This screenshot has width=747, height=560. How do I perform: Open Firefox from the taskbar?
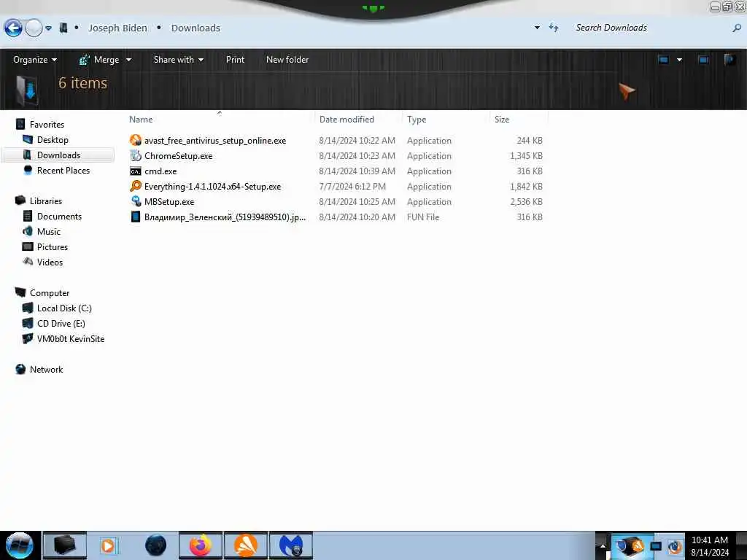[201, 545]
